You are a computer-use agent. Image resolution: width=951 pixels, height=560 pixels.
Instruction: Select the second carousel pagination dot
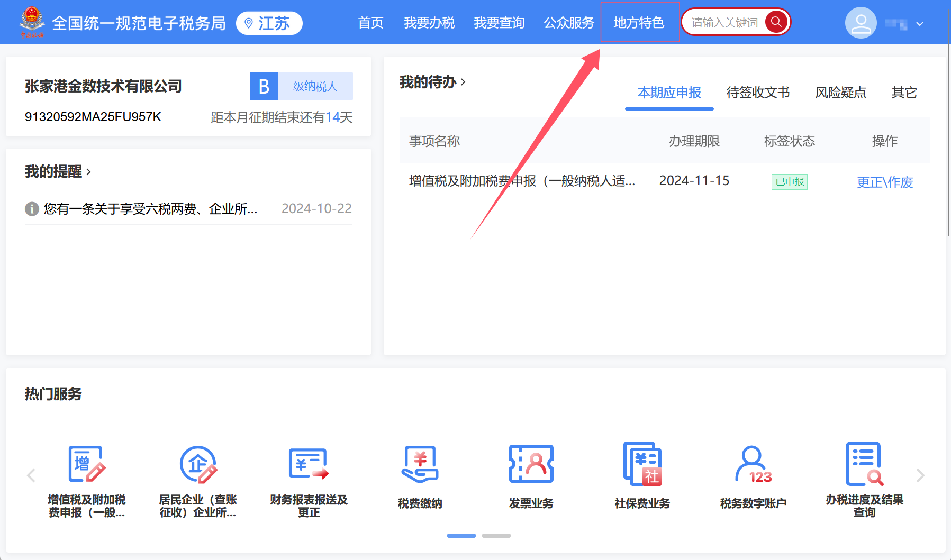tap(496, 535)
